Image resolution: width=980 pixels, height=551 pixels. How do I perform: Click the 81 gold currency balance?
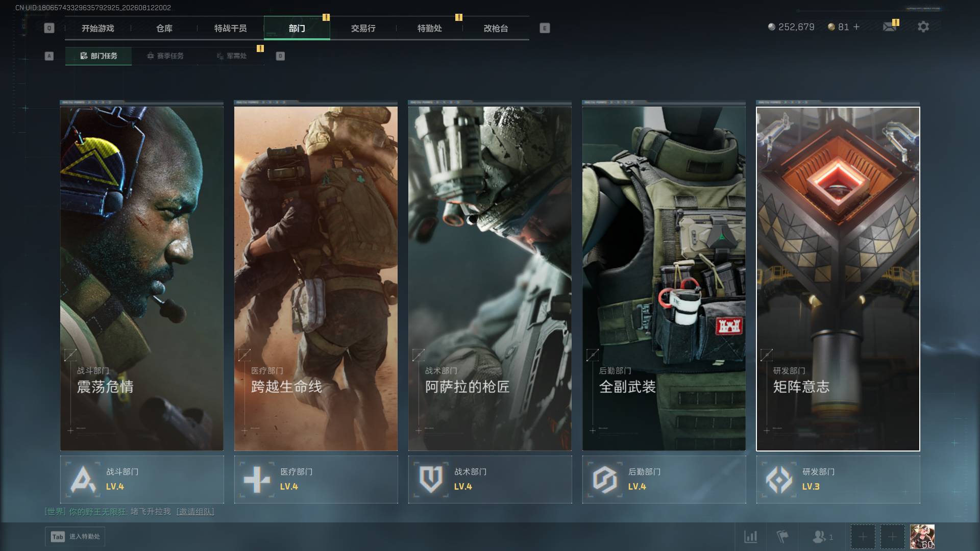pos(838,27)
